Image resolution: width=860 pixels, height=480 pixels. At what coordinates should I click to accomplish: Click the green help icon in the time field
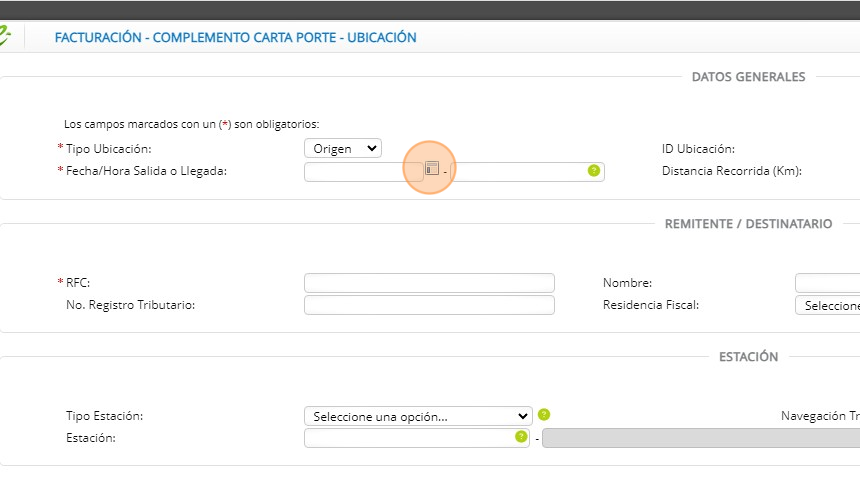pyautogui.click(x=594, y=171)
